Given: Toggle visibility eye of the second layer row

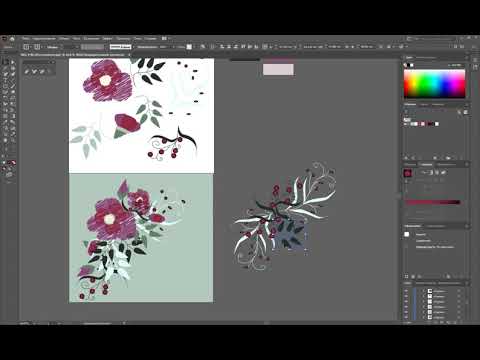Looking at the screenshot, I should [x=406, y=296].
